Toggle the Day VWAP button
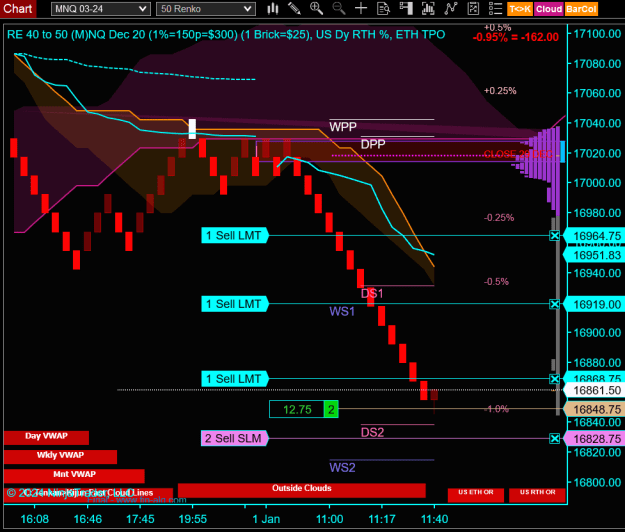The image size is (625, 532). (46, 437)
